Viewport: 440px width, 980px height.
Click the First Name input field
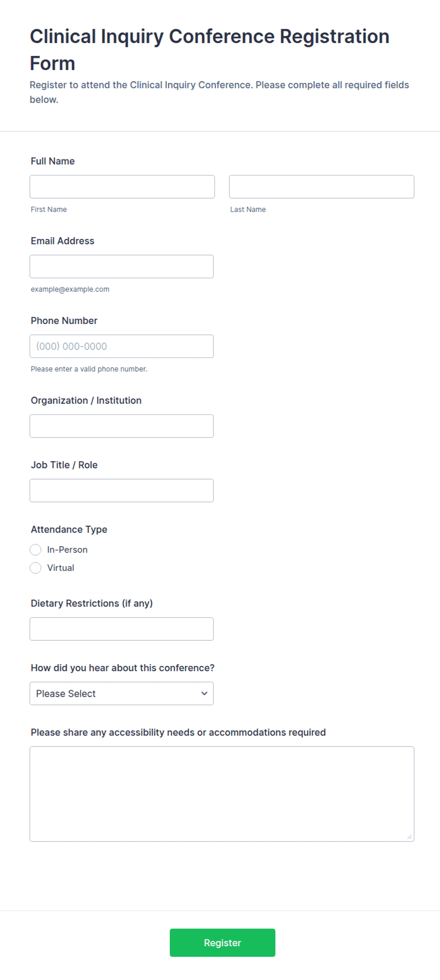[122, 187]
